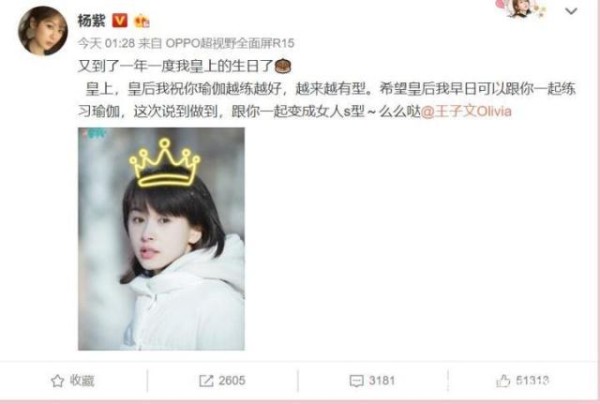
Task: Click the OPPO超视野全面屏R15 source link
Action: pyautogui.click(x=230, y=43)
